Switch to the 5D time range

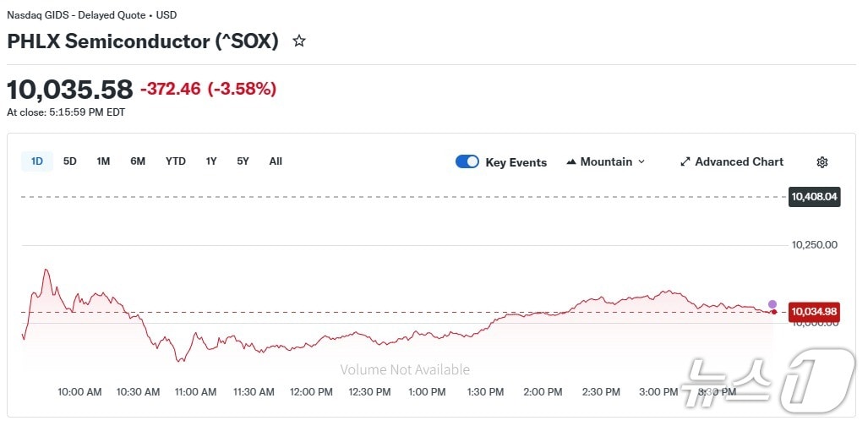pyautogui.click(x=70, y=161)
